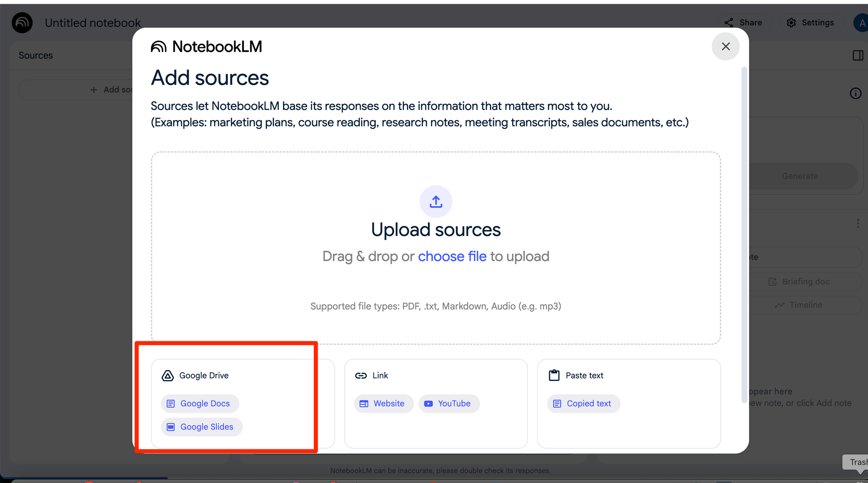Add a YouTube link source

[x=449, y=404]
